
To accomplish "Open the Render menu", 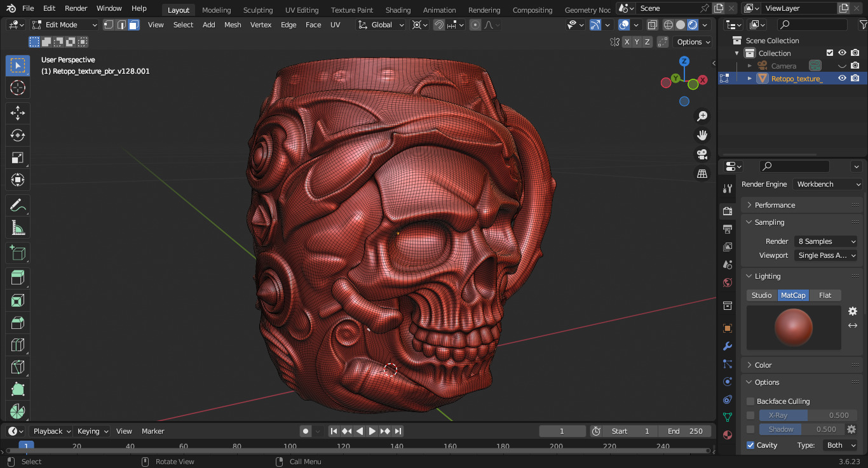I will point(76,8).
